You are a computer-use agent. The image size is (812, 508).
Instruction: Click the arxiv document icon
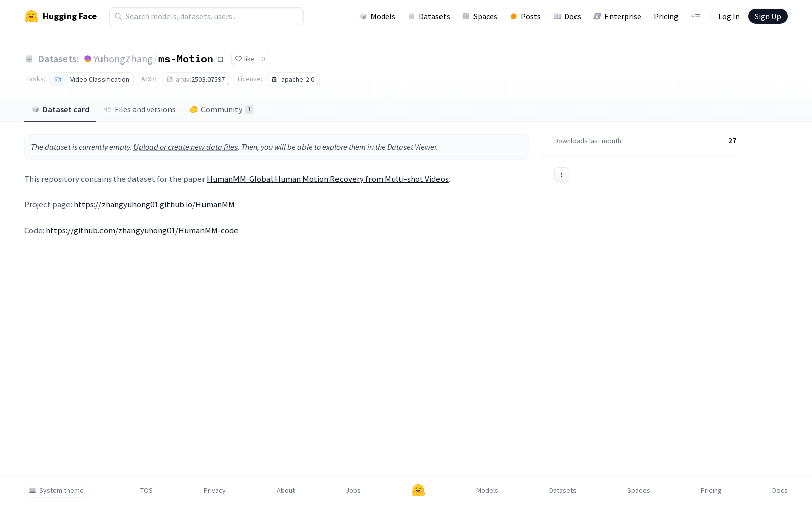pos(170,79)
